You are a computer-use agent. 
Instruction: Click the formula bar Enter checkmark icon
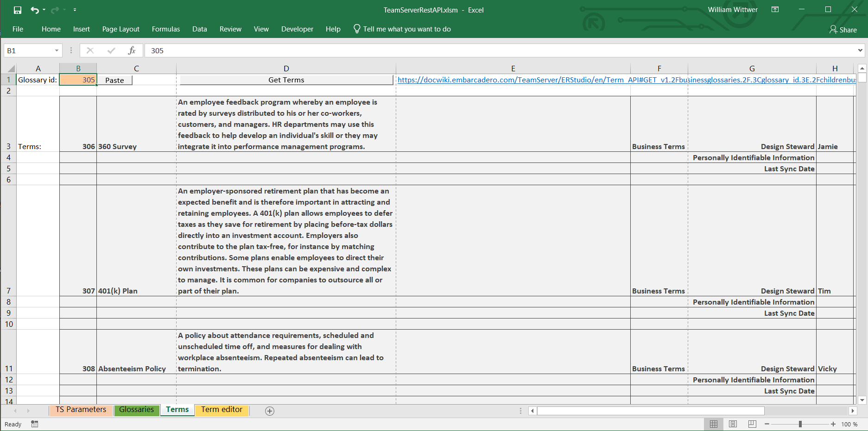pyautogui.click(x=111, y=50)
